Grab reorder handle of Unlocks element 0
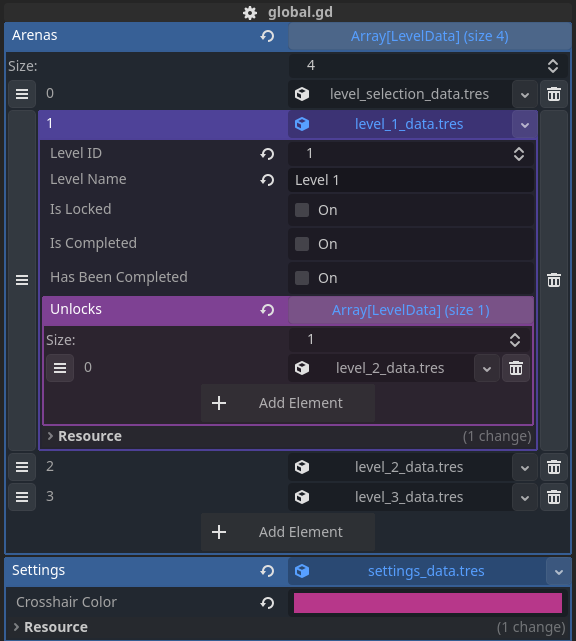The height and width of the screenshot is (641, 576). pyautogui.click(x=60, y=368)
